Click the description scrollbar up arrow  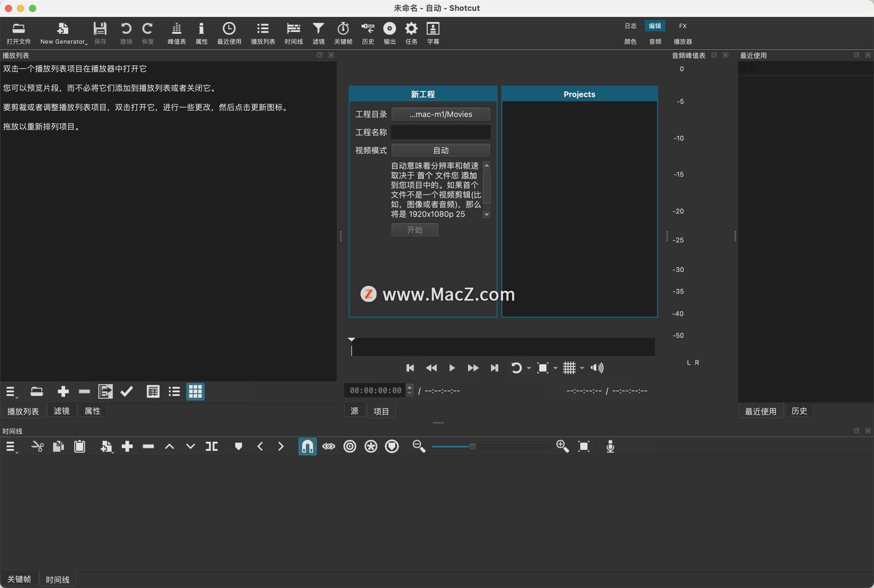pyautogui.click(x=487, y=165)
